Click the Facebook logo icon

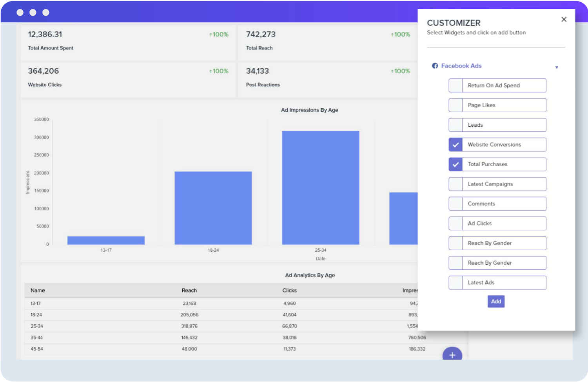pos(435,66)
